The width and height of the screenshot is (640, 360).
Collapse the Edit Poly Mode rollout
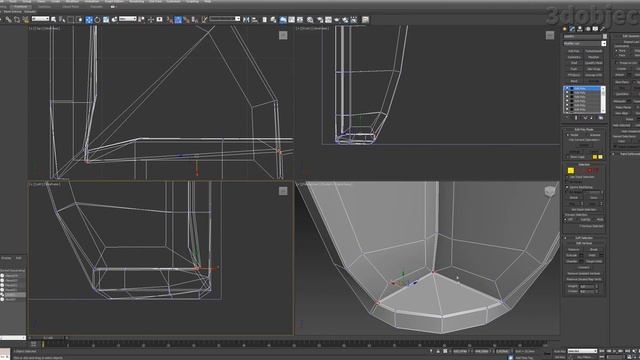pyautogui.click(x=584, y=129)
